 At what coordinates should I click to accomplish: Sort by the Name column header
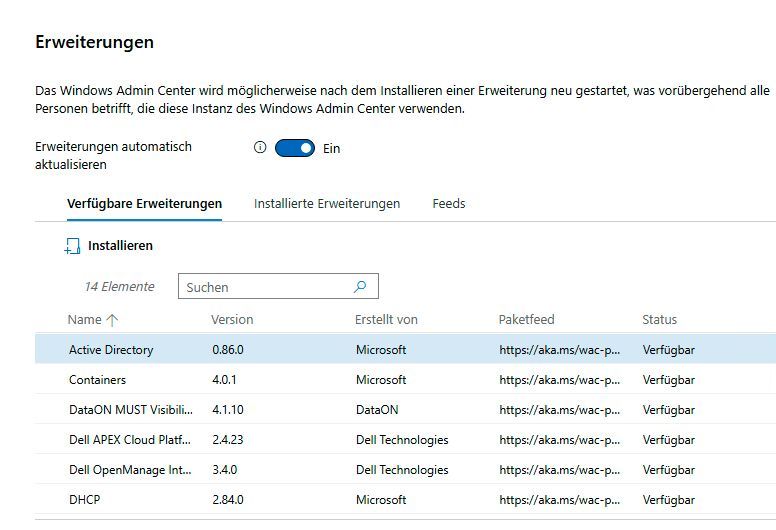85,320
